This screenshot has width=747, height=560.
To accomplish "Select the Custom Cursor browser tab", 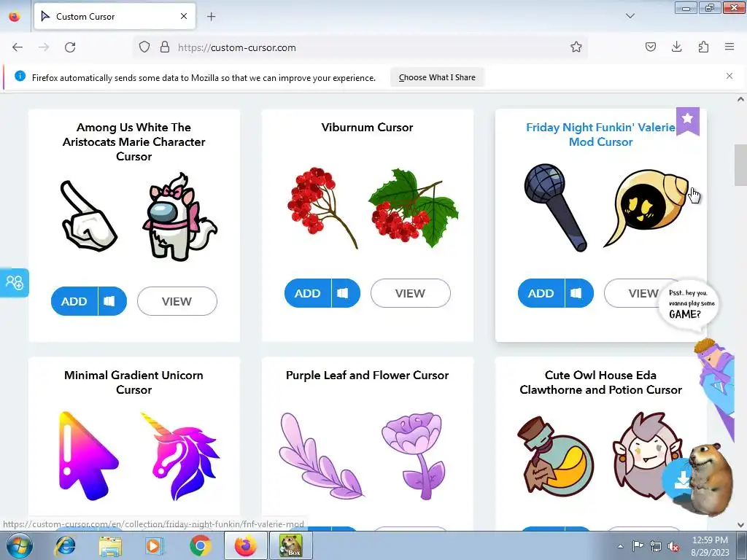I will coord(115,17).
